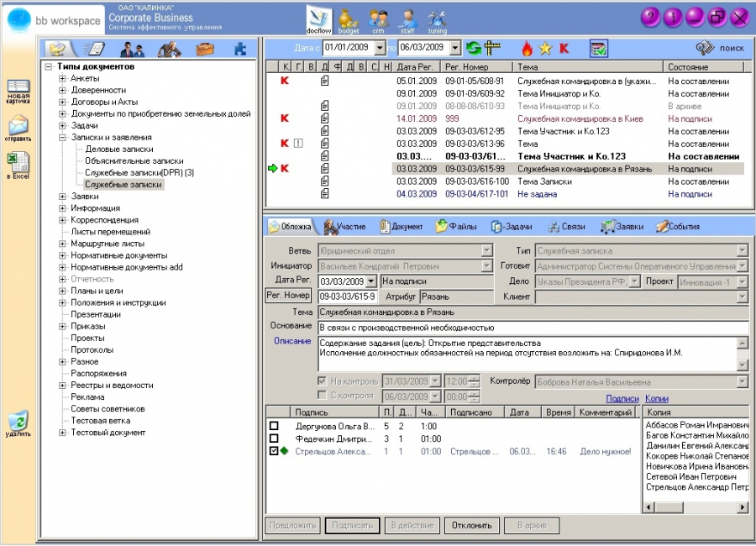This screenshot has width=756, height=546.
Task: Select the Служебные записки(DPR) (3) tree item
Action: click(139, 173)
